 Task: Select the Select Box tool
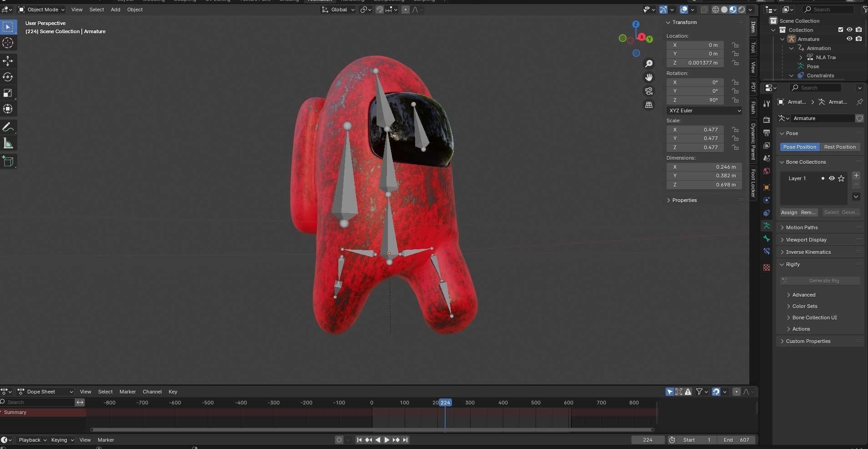point(8,27)
